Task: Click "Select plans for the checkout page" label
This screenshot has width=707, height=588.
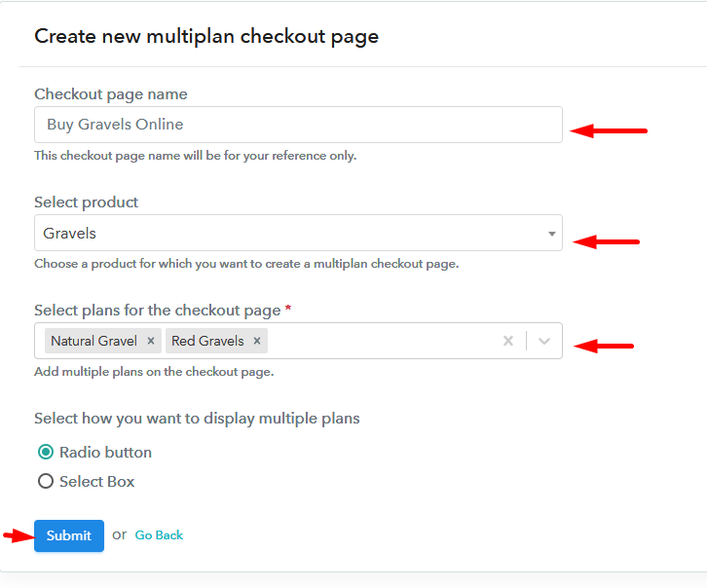Action: [157, 310]
